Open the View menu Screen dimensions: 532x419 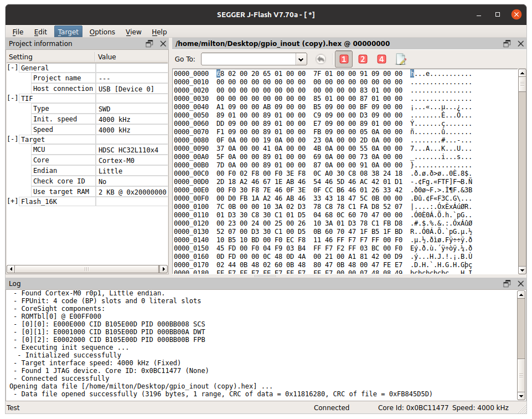click(133, 32)
